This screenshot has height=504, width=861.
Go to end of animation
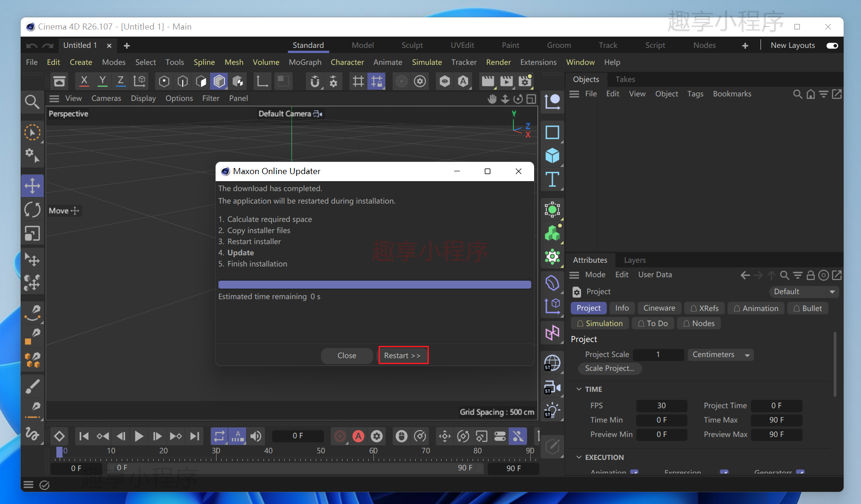[x=194, y=436]
